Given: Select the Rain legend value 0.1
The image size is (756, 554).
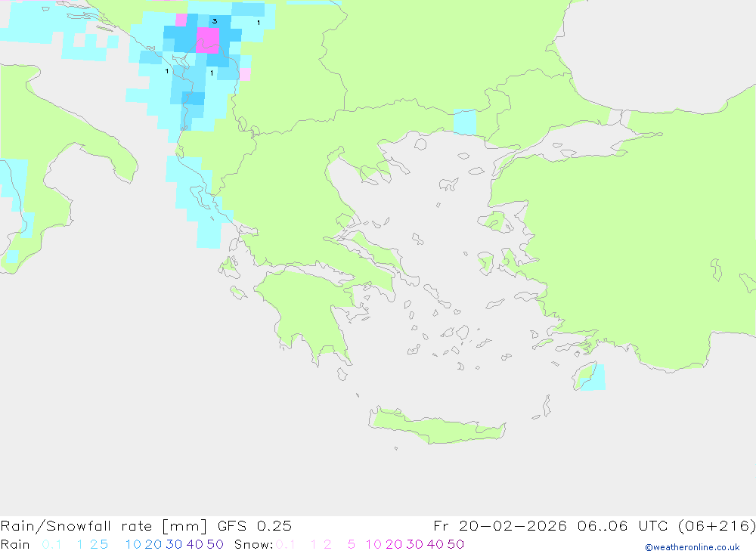Looking at the screenshot, I should tap(51, 544).
